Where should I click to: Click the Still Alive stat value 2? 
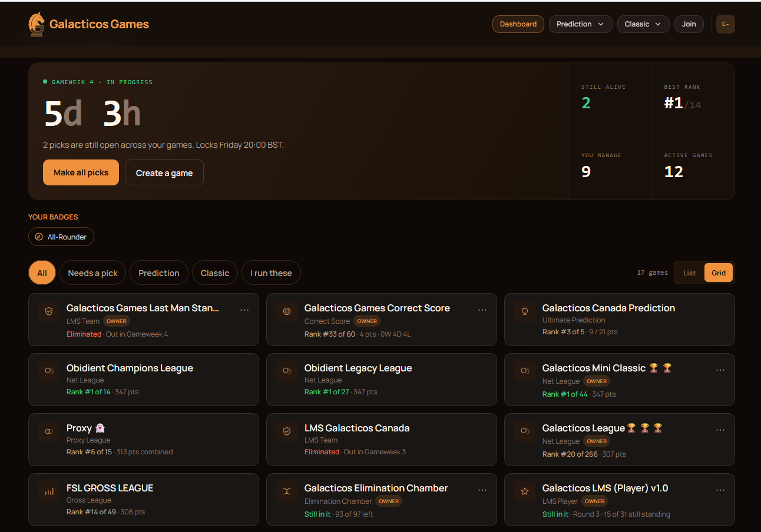tap(586, 103)
